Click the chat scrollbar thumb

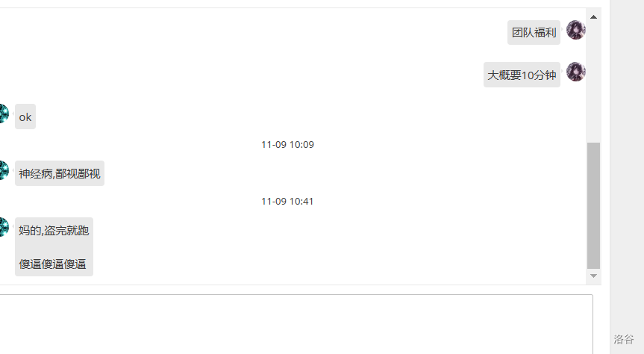coord(593,205)
